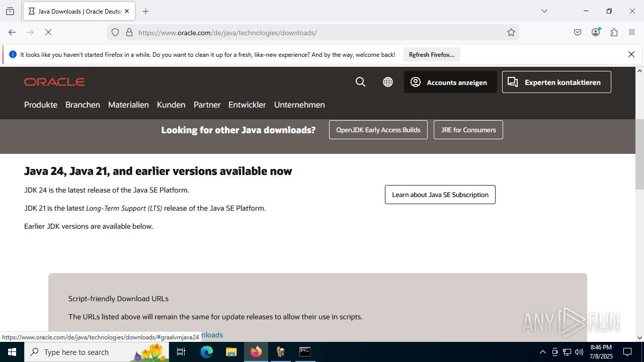Open the taskbar clock and date
This screenshot has height=362, width=644.
601,352
